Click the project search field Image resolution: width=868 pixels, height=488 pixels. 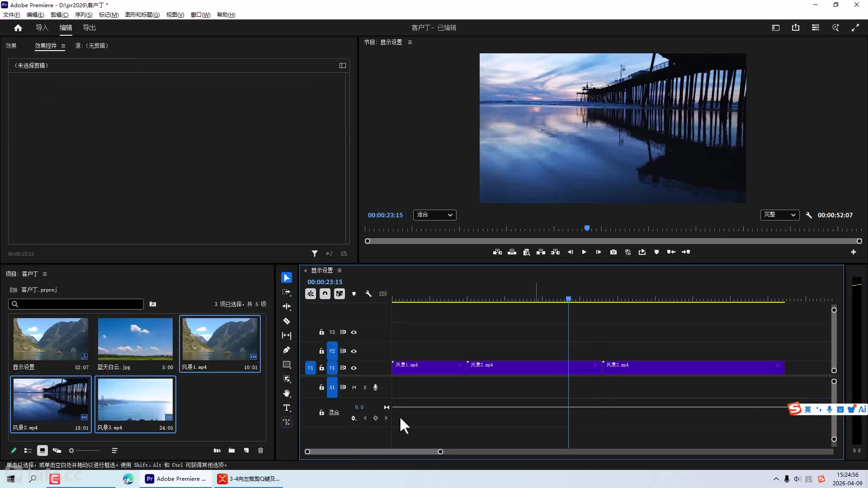click(76, 304)
